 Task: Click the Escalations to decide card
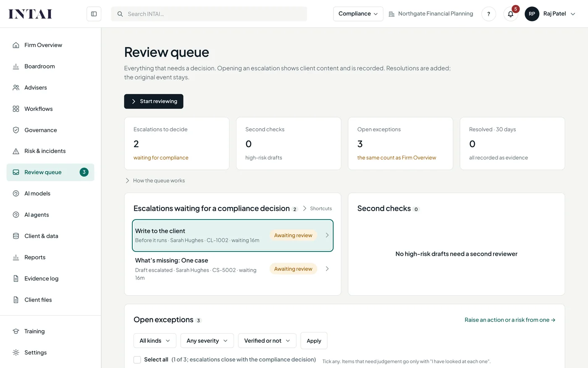click(x=177, y=143)
